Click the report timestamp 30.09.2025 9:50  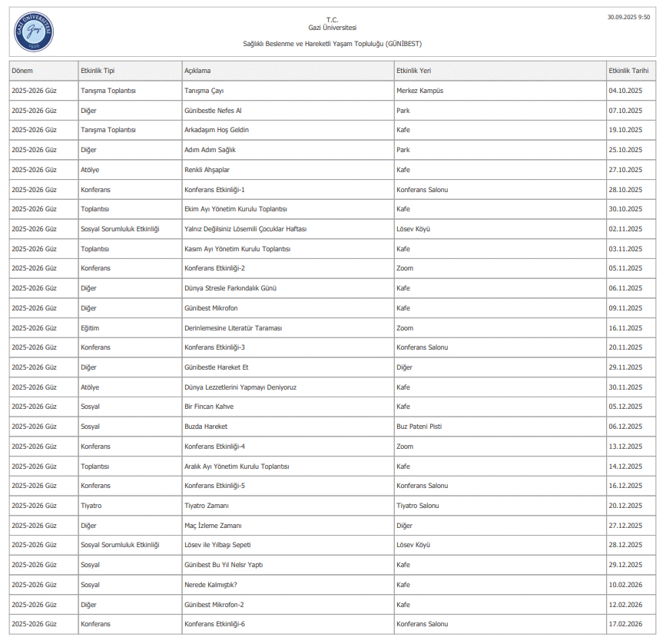pos(628,17)
